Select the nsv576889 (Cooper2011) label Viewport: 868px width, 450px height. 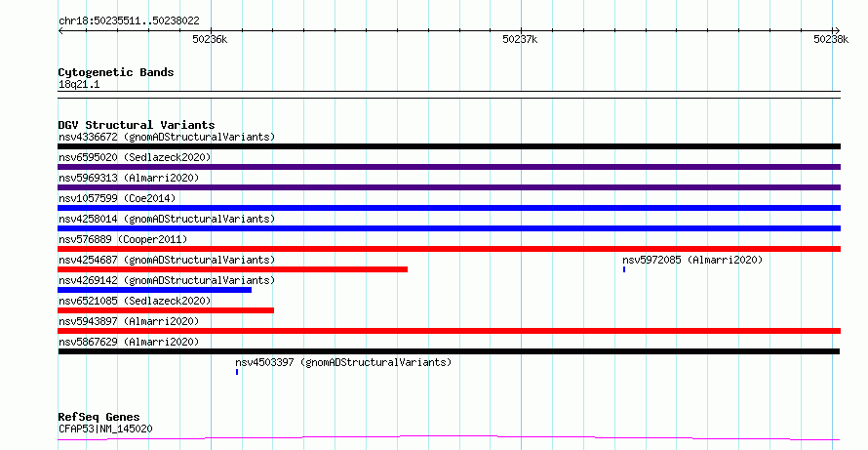[123, 239]
